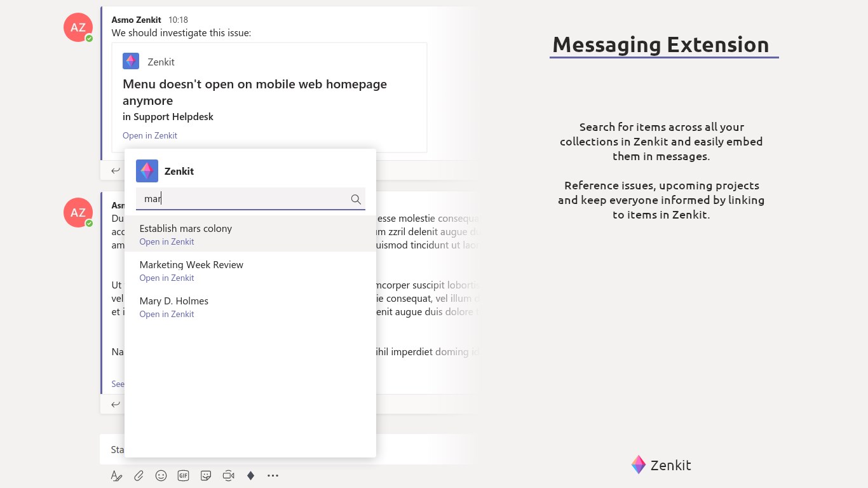Start a Meet now video call
This screenshot has height=488, width=868.
(x=229, y=475)
